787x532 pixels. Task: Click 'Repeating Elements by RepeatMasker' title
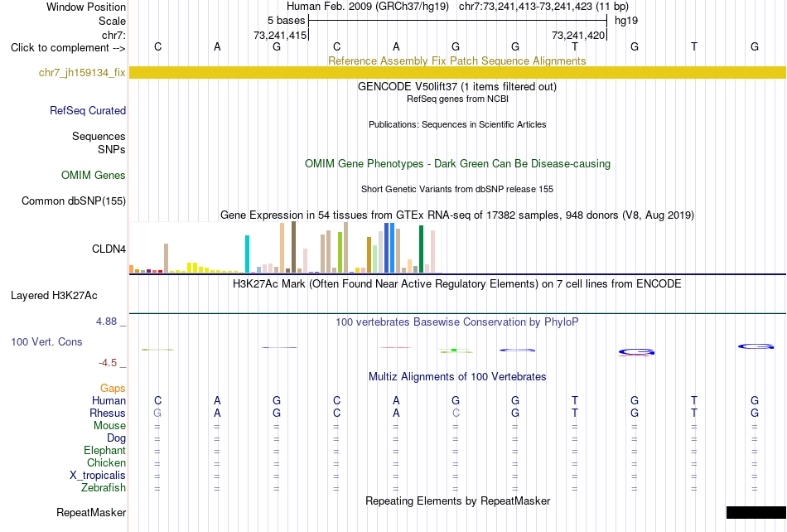pos(458,501)
